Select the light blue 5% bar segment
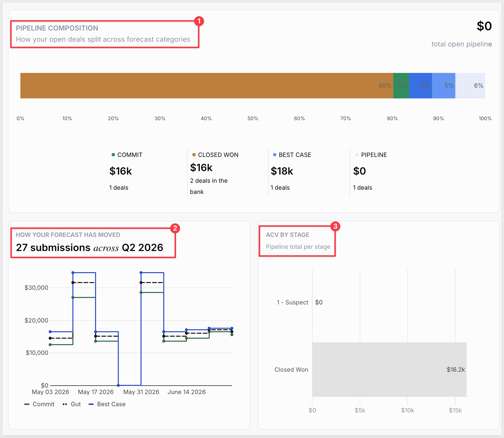Screen dimensions: 504x438 pos(444,86)
